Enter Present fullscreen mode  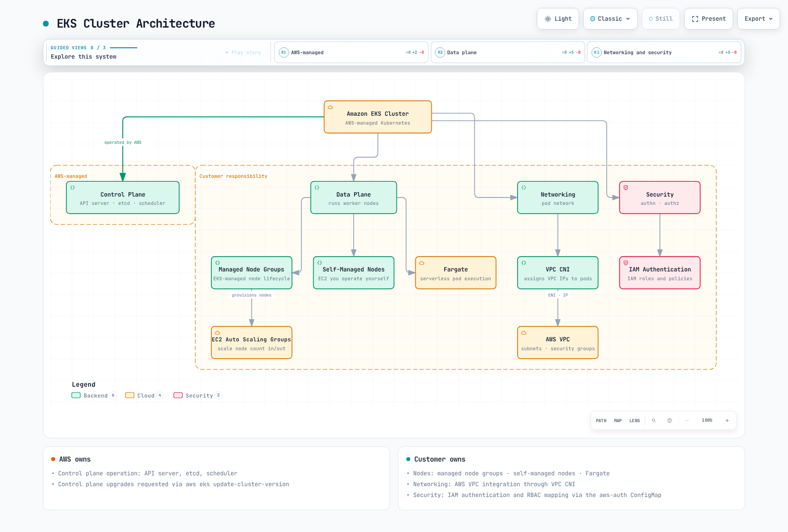(x=709, y=19)
